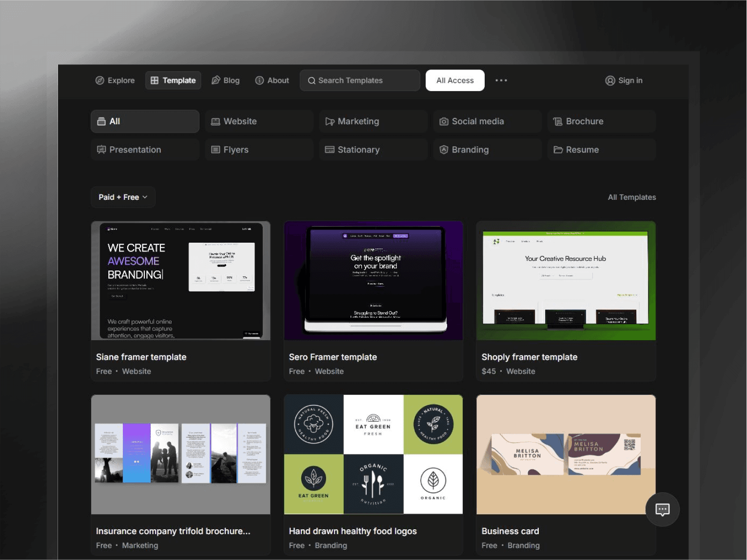
Task: Open the chat bubble widget
Action: click(662, 510)
